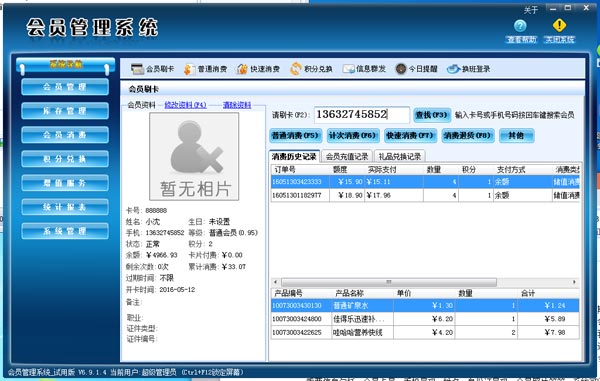Click the 查找(F3) search button
The height and width of the screenshot is (381, 600).
point(431,115)
